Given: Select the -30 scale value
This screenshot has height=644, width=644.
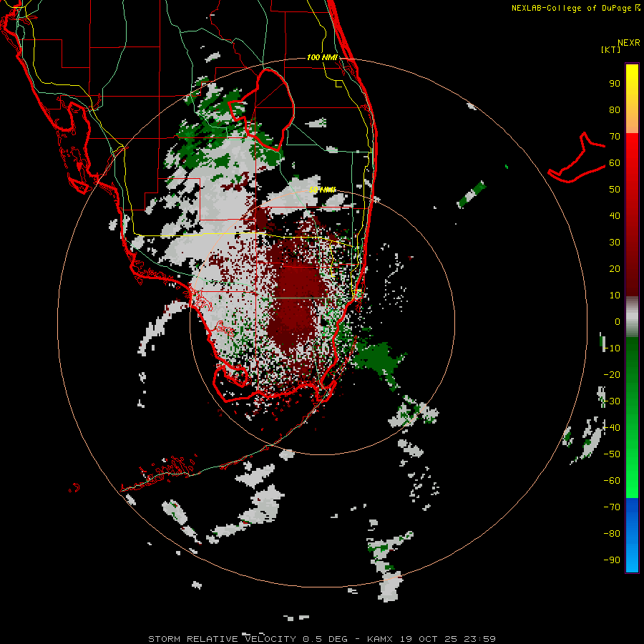Looking at the screenshot, I should pyautogui.click(x=612, y=401).
